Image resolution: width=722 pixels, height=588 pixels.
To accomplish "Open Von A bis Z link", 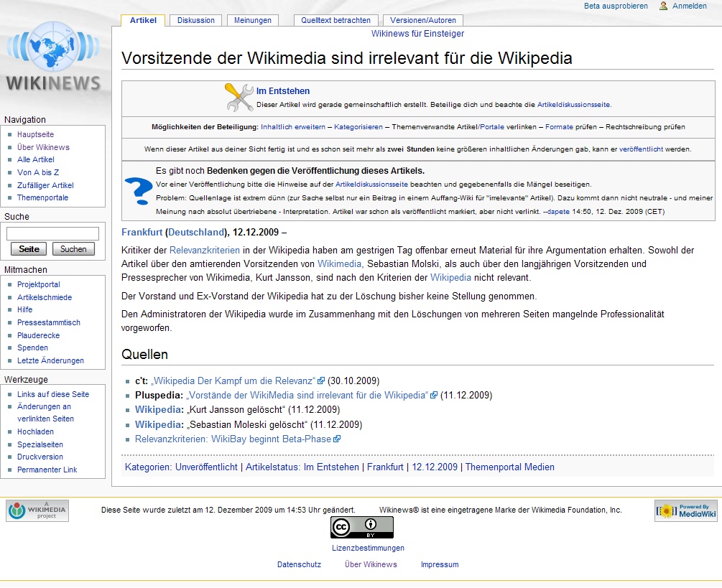I will 38,172.
